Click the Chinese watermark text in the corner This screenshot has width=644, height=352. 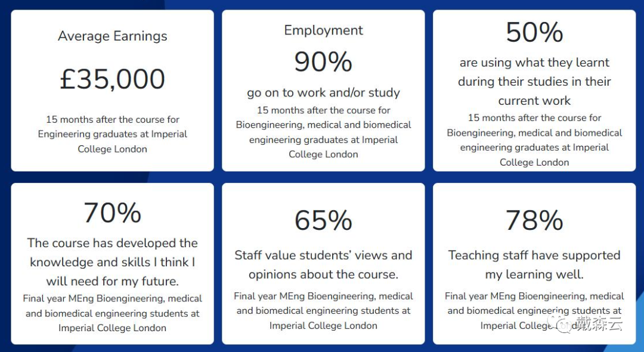click(599, 323)
